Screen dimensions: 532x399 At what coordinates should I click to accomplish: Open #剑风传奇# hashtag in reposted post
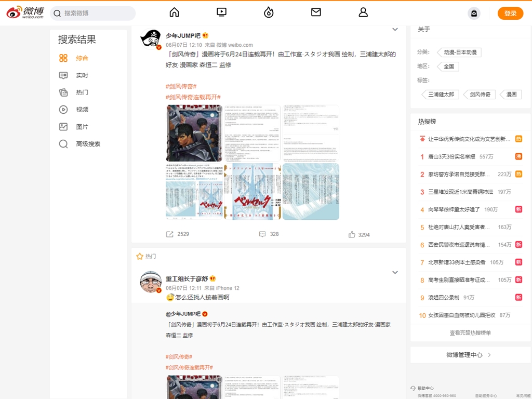pyautogui.click(x=179, y=357)
